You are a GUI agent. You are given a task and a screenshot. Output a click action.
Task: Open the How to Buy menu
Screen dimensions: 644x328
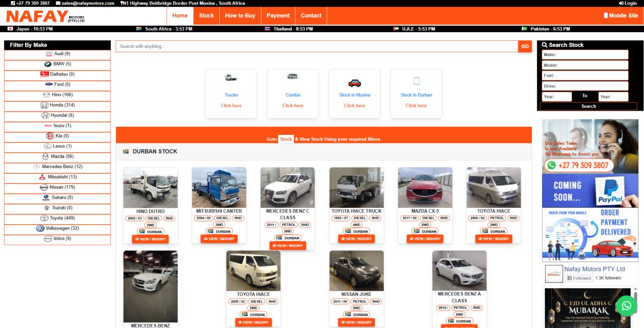(240, 16)
